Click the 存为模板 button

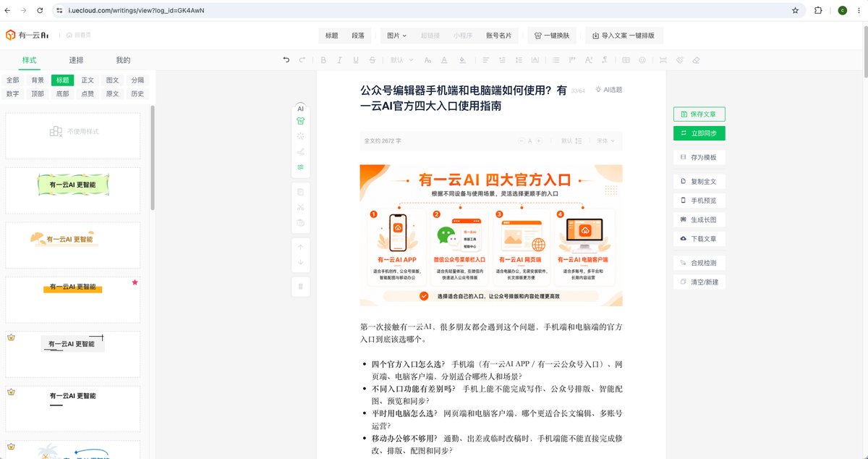[x=699, y=157]
